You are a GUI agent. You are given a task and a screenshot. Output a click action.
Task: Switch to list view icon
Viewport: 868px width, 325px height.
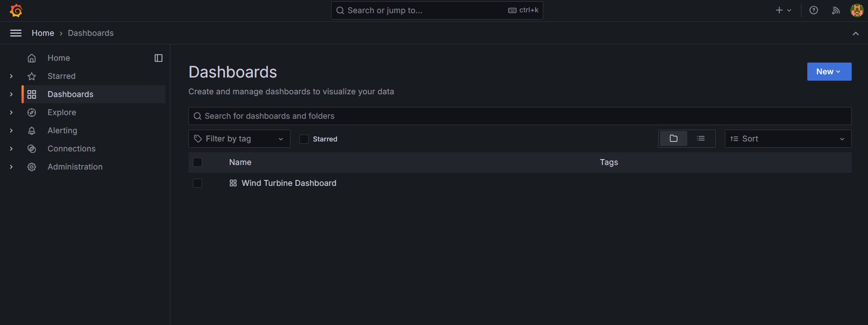[x=701, y=139]
